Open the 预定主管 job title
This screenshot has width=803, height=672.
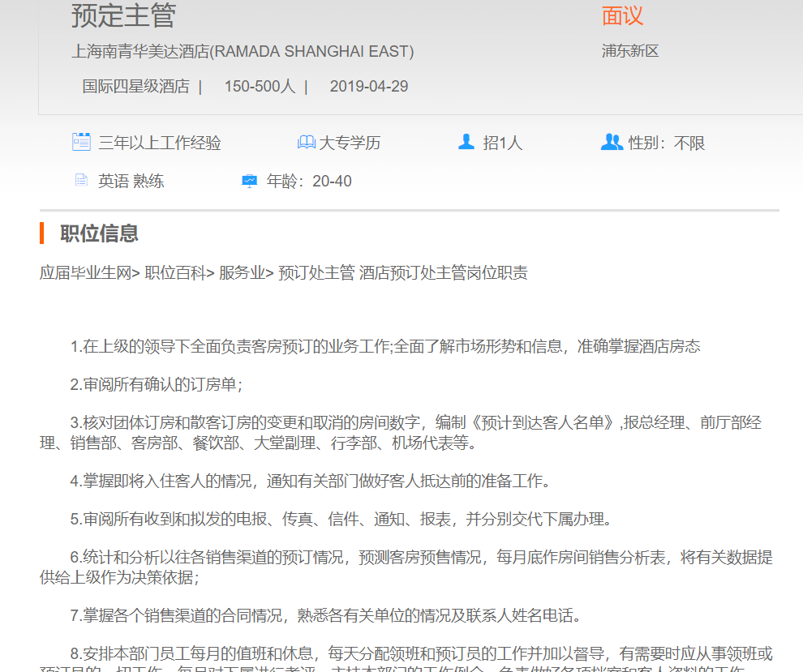(123, 15)
